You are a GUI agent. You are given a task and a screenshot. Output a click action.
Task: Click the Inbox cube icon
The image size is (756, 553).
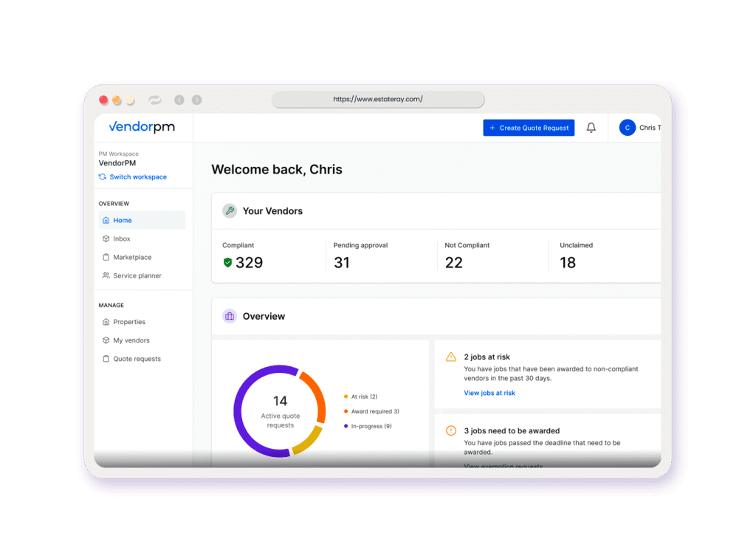tap(106, 238)
